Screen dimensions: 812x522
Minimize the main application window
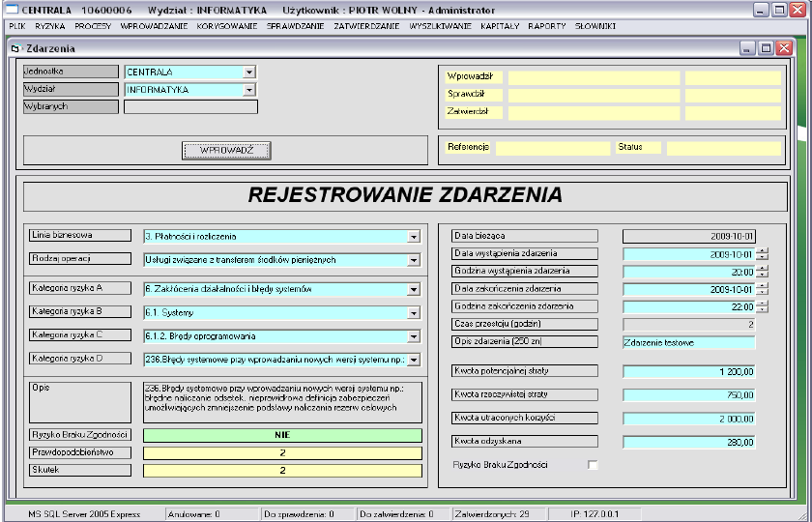761,10
